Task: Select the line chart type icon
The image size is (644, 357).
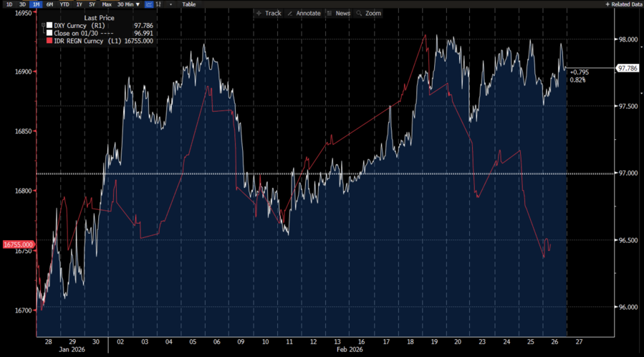Action: point(148,4)
